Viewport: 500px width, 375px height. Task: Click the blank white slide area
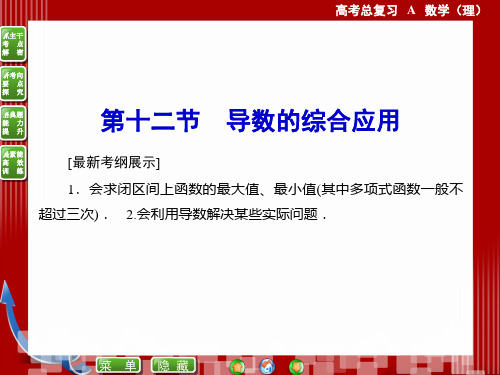[x=250, y=287]
